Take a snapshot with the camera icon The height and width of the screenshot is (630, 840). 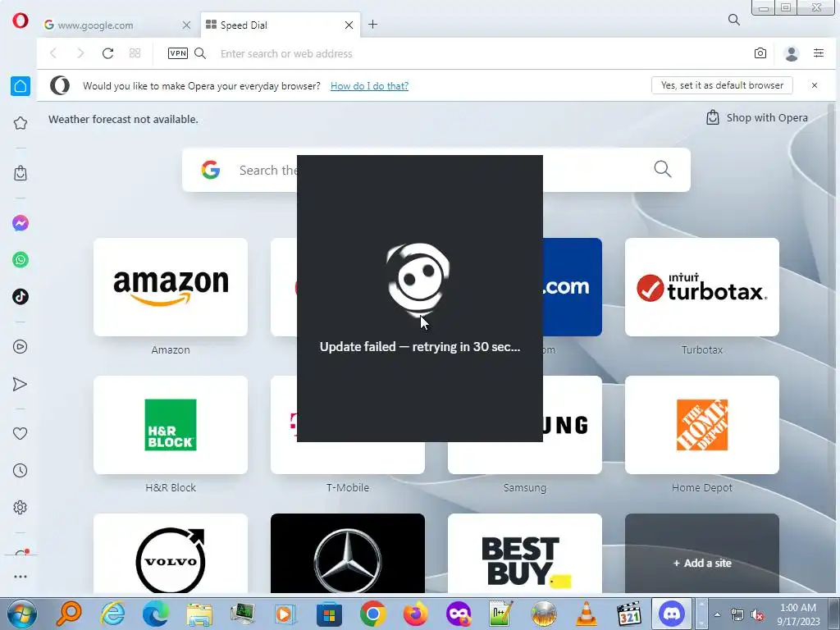click(760, 53)
